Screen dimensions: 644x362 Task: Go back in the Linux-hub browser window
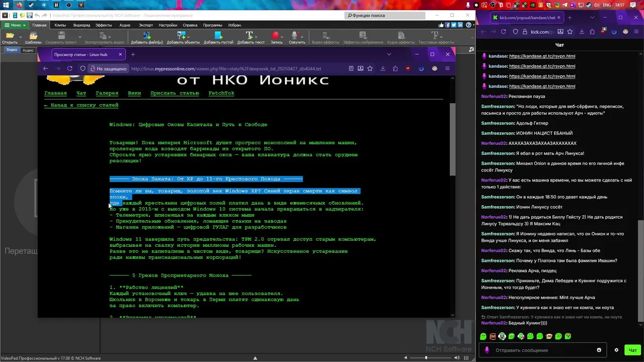[46, 68]
